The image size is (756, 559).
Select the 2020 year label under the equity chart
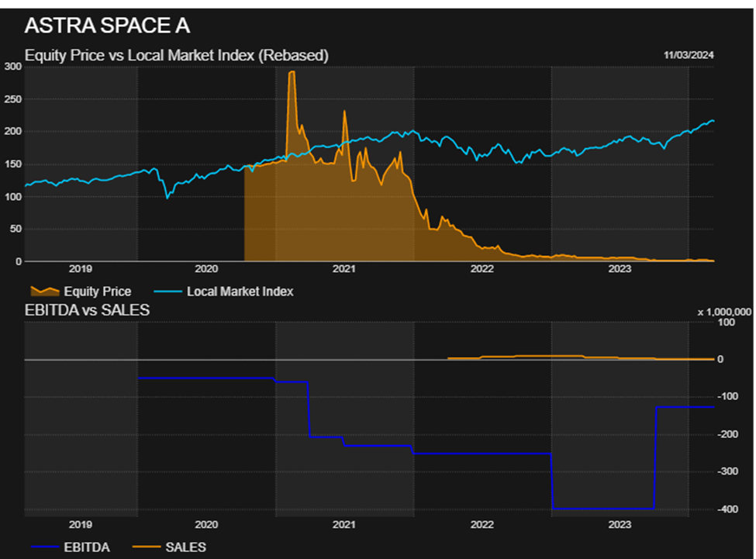click(x=206, y=269)
